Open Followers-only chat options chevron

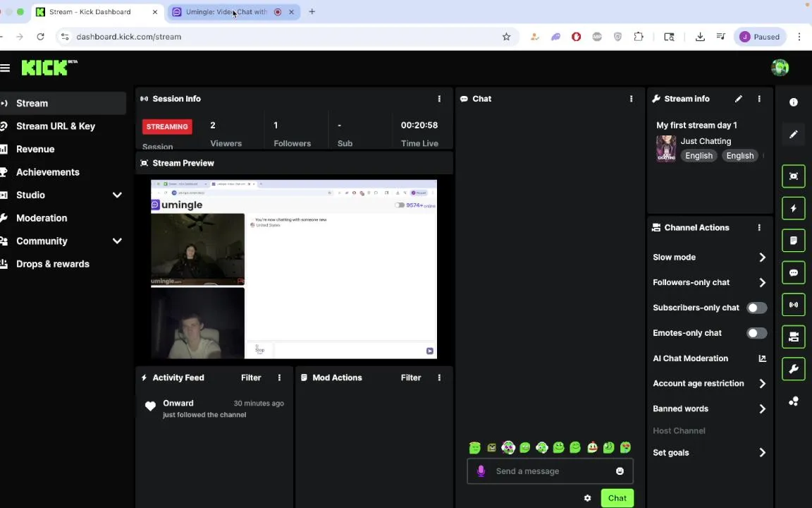pyautogui.click(x=762, y=282)
